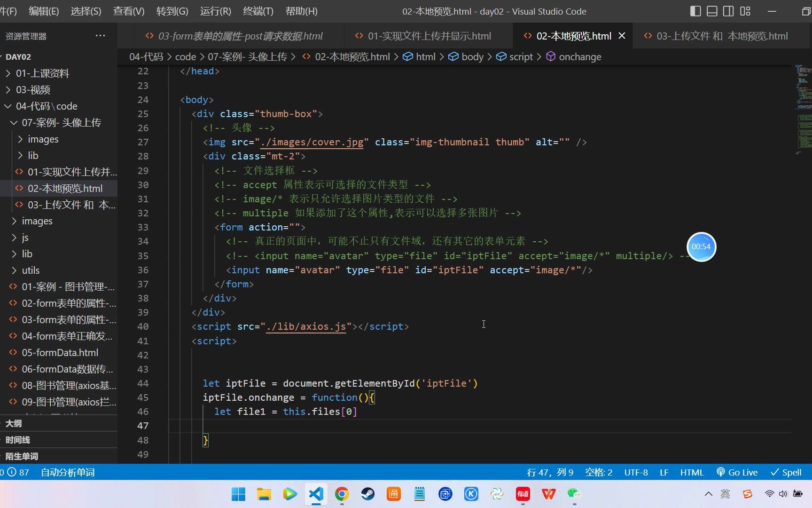Close the 02-本地预览.html tab

(x=622, y=36)
